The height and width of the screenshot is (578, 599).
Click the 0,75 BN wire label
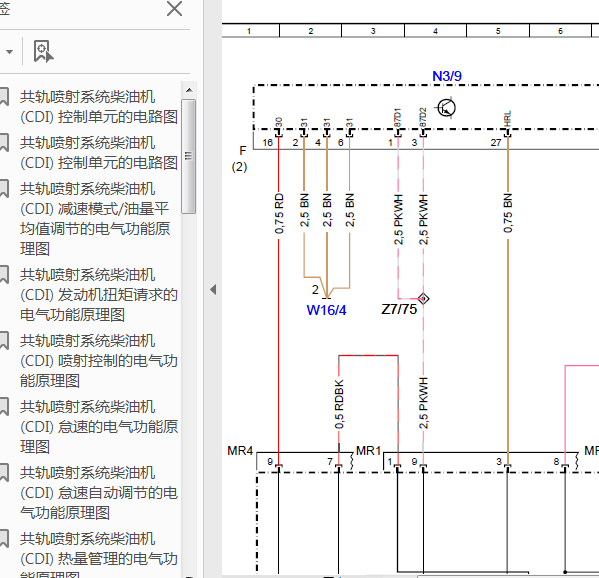coord(507,213)
